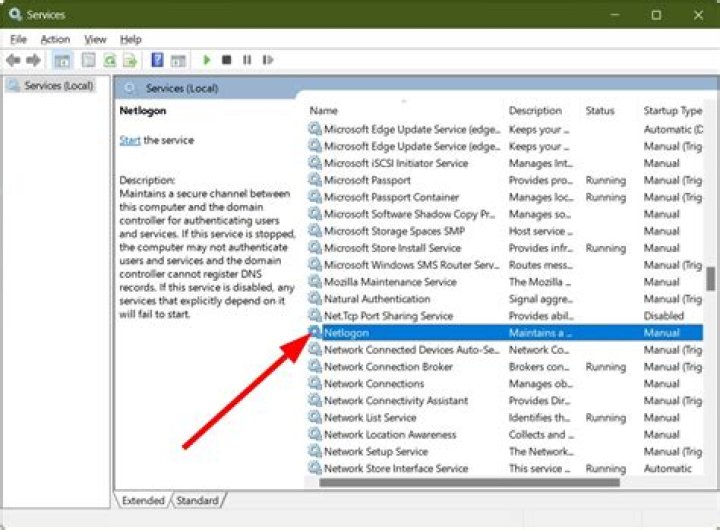This screenshot has height=530, width=720.
Task: Click the Restart Service toolbar icon
Action: click(268, 60)
